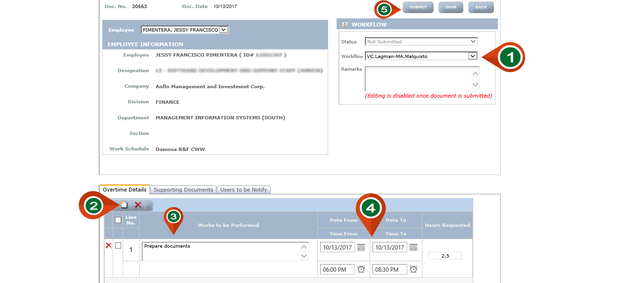This screenshot has height=283, width=644.
Task: Click the delete selected lines toolbar icon
Action: tap(138, 205)
